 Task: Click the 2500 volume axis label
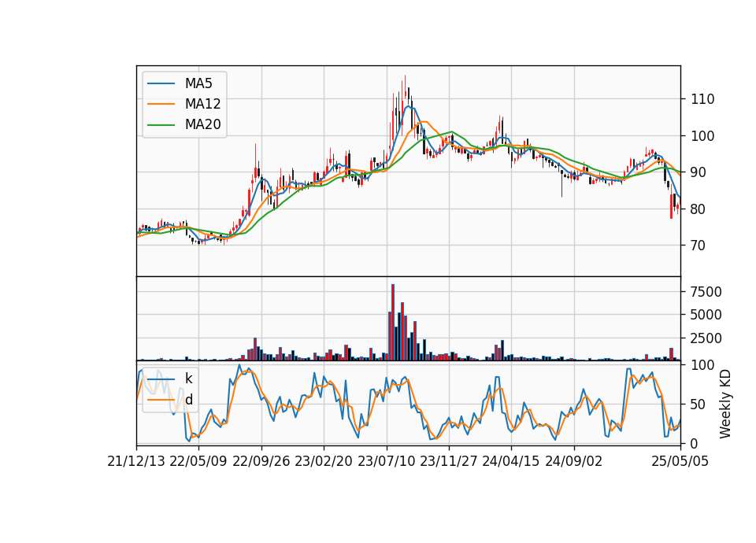tap(706, 338)
